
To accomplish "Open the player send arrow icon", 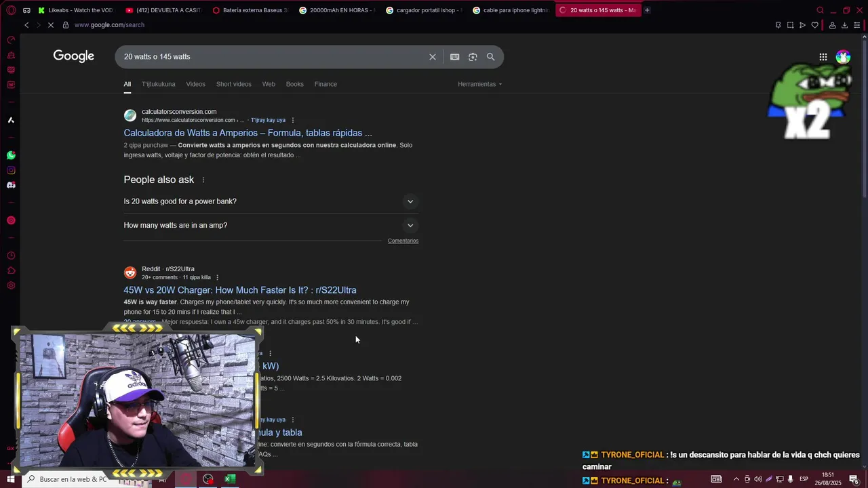I will [802, 25].
